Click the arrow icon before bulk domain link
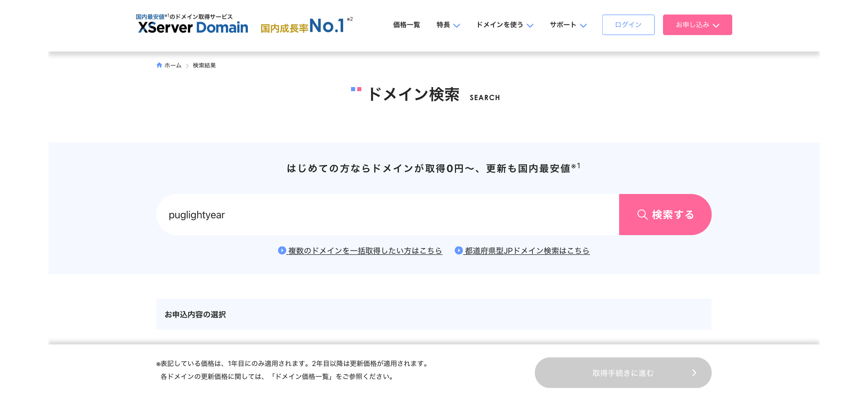Viewport: 868px width, 401px height. pos(282,251)
